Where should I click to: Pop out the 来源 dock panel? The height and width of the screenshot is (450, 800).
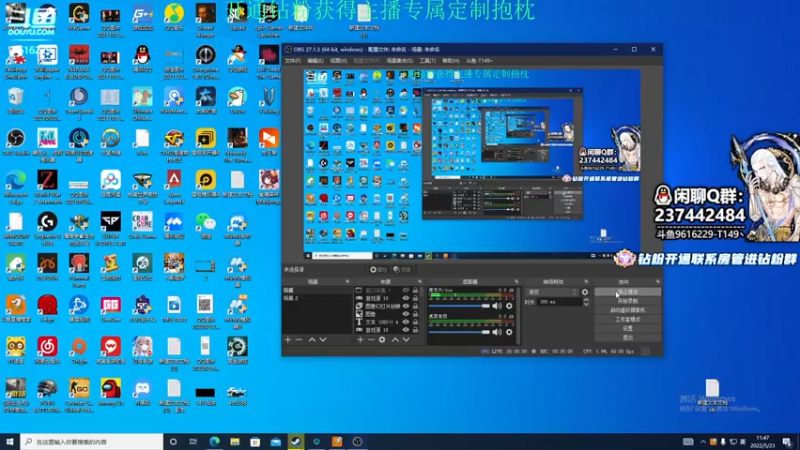click(x=420, y=282)
